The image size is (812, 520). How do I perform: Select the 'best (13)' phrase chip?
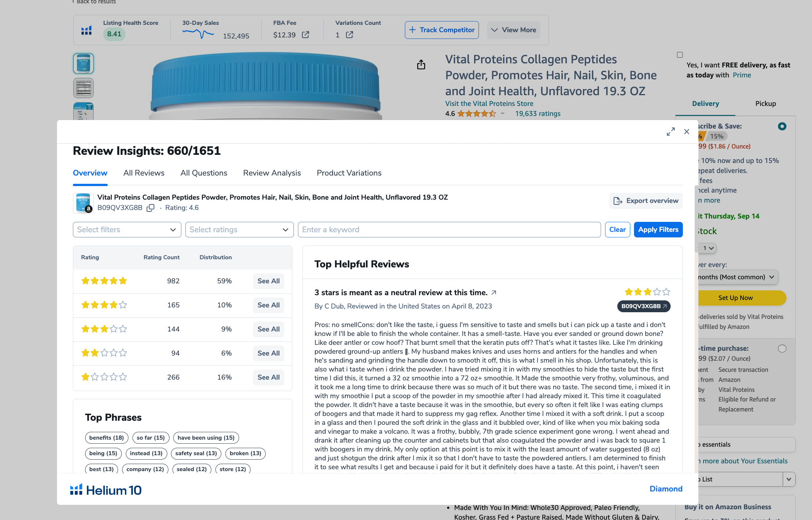point(101,469)
